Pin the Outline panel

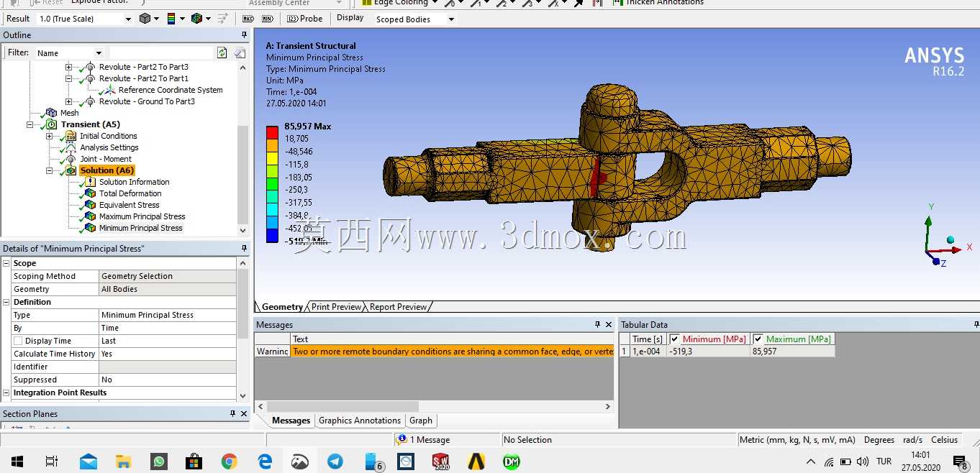point(244,35)
